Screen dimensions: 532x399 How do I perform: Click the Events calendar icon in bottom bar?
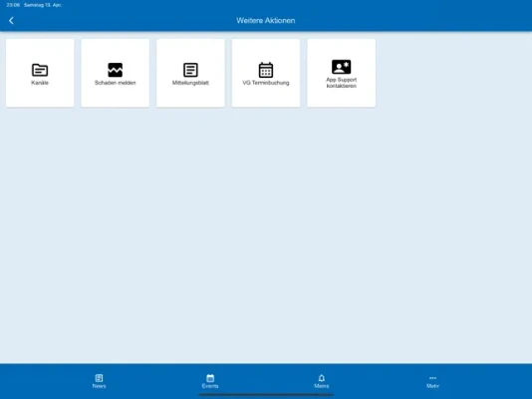click(210, 378)
